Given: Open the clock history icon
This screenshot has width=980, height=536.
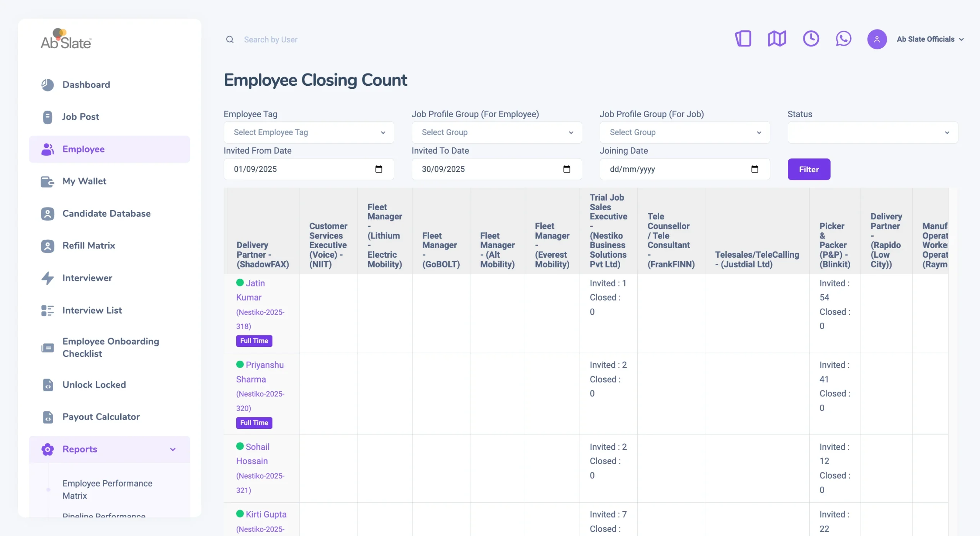Looking at the screenshot, I should pos(810,39).
